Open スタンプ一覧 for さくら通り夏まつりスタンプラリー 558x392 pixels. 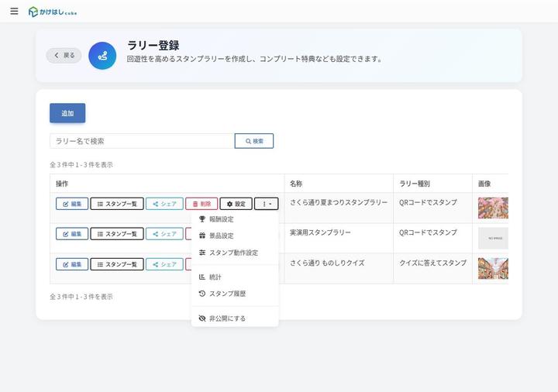(x=117, y=204)
